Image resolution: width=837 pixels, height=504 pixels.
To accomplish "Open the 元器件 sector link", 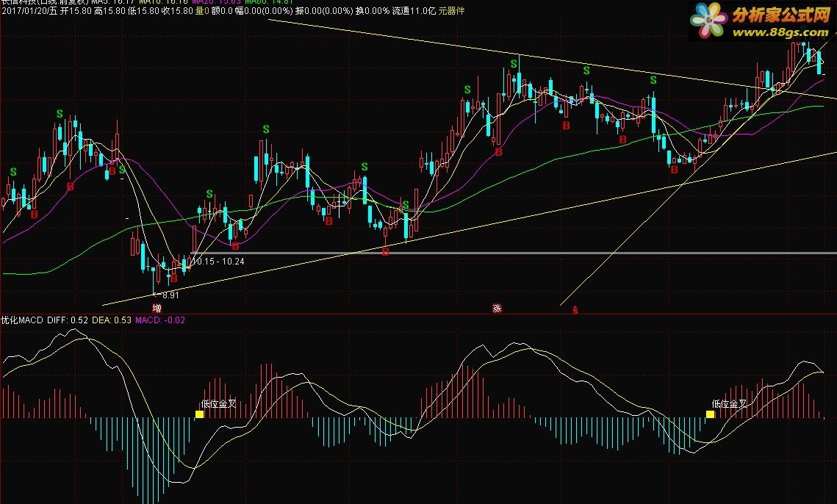I will [x=451, y=11].
